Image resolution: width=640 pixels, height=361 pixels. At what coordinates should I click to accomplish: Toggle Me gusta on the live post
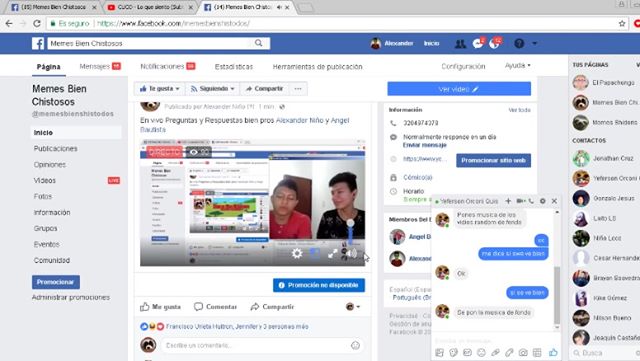coord(160,307)
